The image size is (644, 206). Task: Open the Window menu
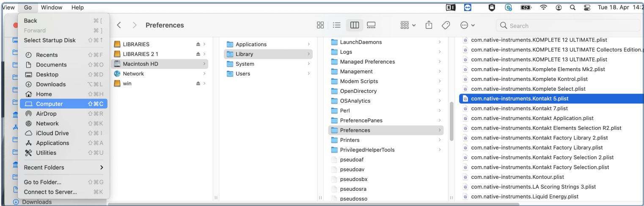coord(52,7)
